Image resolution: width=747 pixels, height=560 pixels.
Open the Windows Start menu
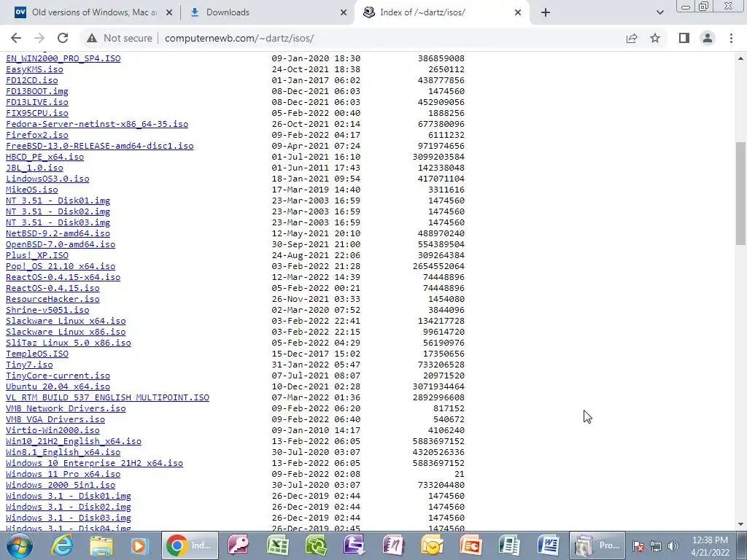point(19,545)
